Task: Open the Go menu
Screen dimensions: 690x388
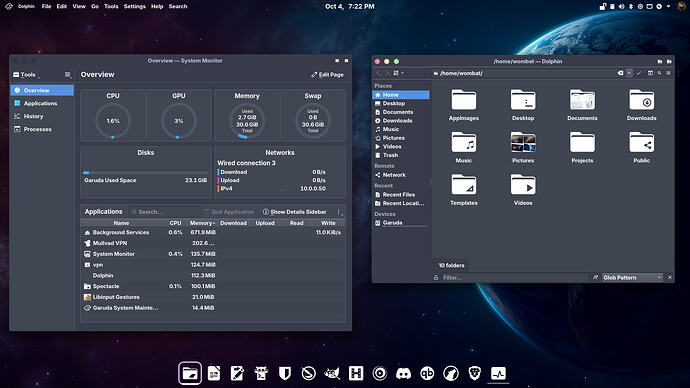Action: tap(95, 6)
